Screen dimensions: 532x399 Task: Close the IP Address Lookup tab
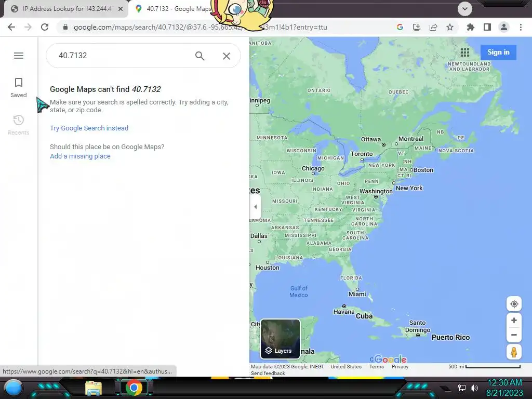point(121,9)
